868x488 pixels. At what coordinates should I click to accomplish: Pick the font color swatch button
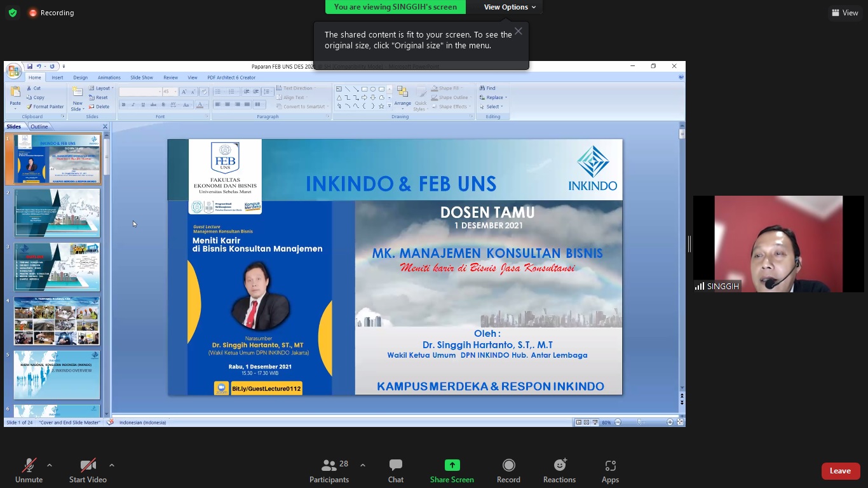pos(200,104)
